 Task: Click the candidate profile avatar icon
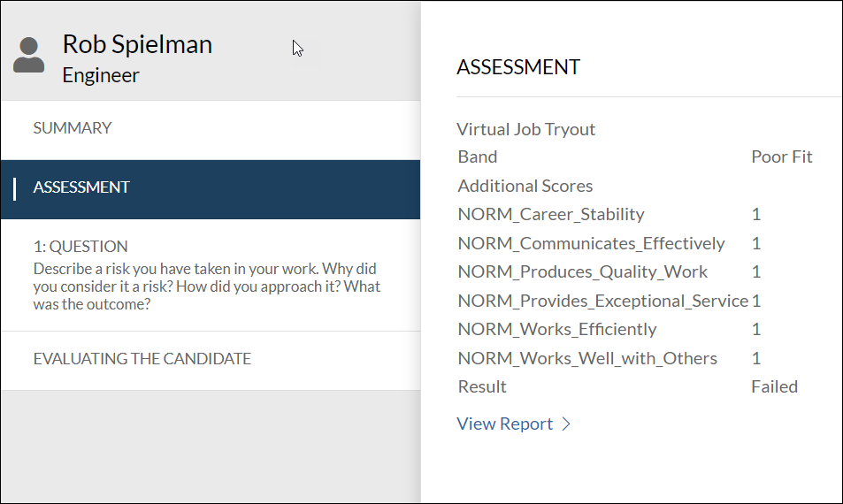coord(29,56)
